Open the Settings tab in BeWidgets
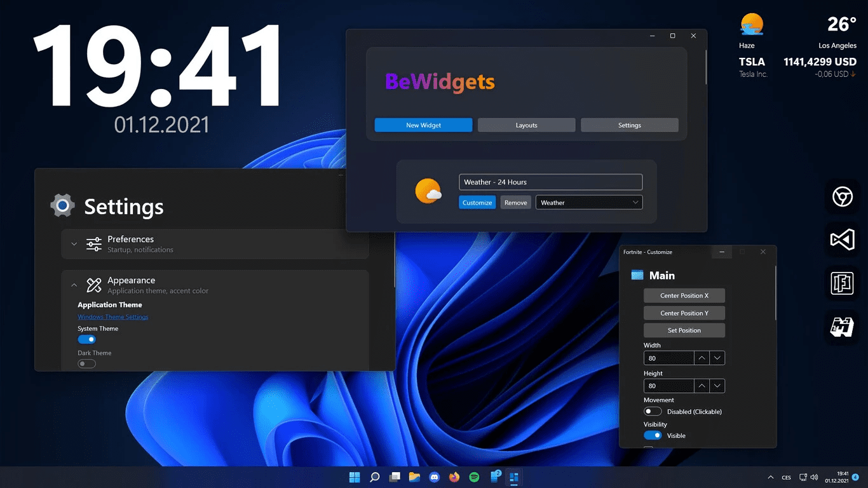 tap(629, 125)
